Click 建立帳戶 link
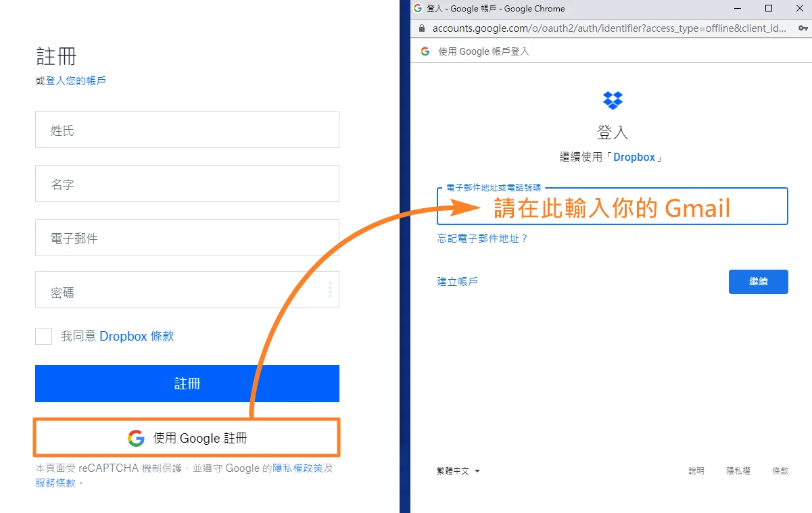The image size is (812, 513). tap(458, 281)
